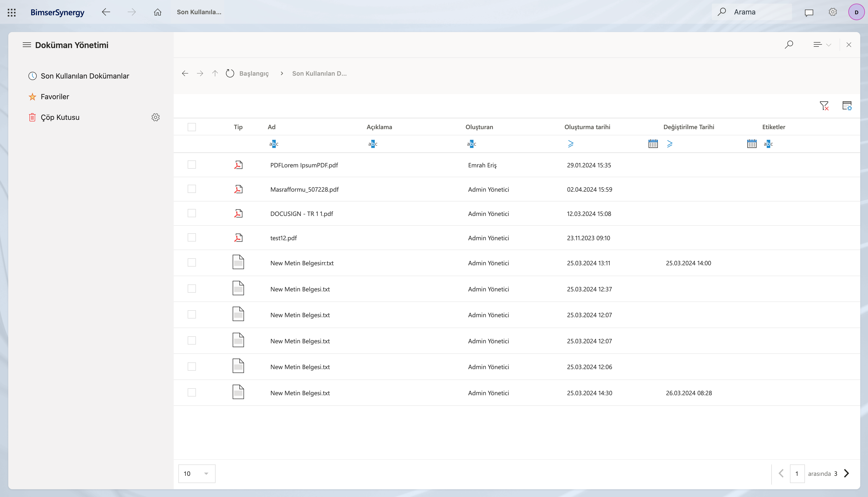
Task: Open the app launcher grid icon
Action: pos(12,12)
